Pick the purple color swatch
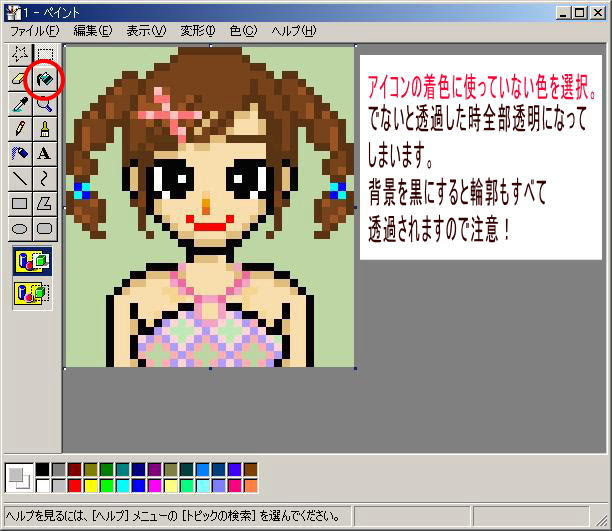The height and width of the screenshot is (531, 612). 155,469
